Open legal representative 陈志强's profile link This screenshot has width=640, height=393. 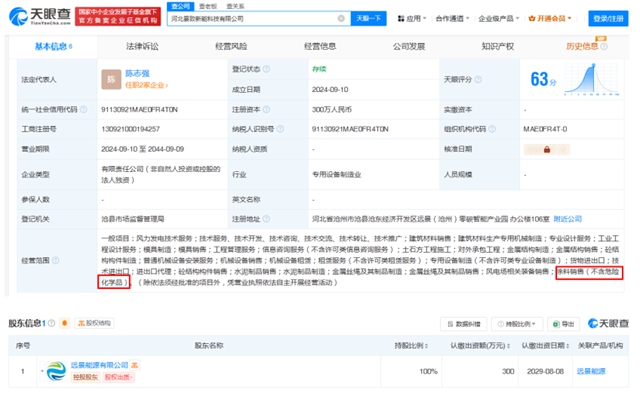coord(138,73)
